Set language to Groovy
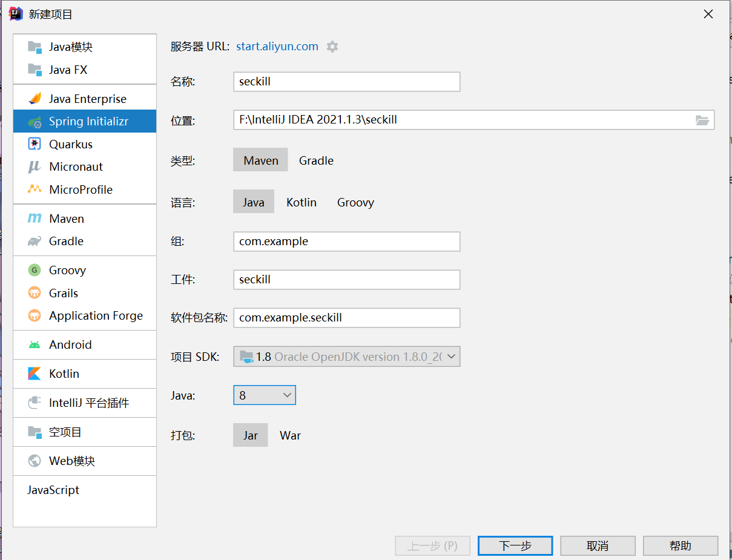This screenshot has width=732, height=560. pos(355,202)
